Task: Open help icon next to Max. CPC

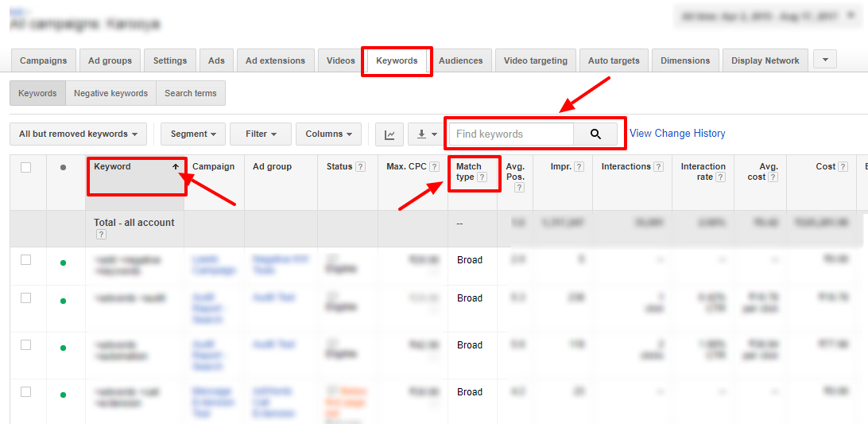Action: (x=435, y=167)
